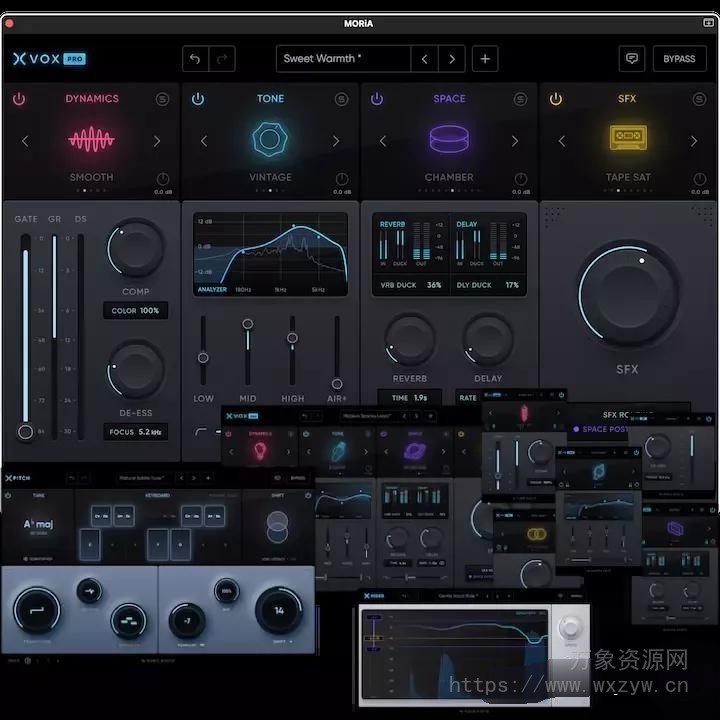
Task: Click the Tape Sat cassette icon
Action: click(x=628, y=137)
